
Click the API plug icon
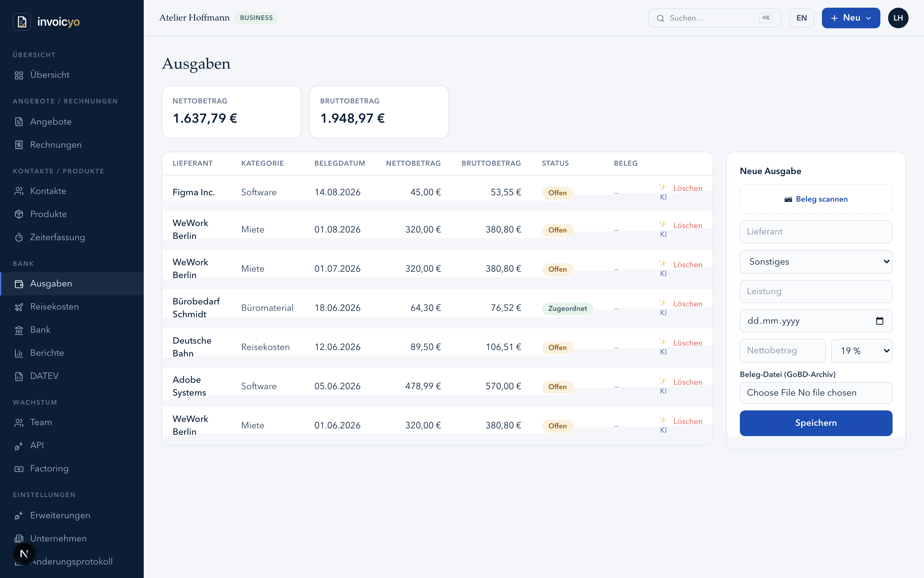coord(19,446)
